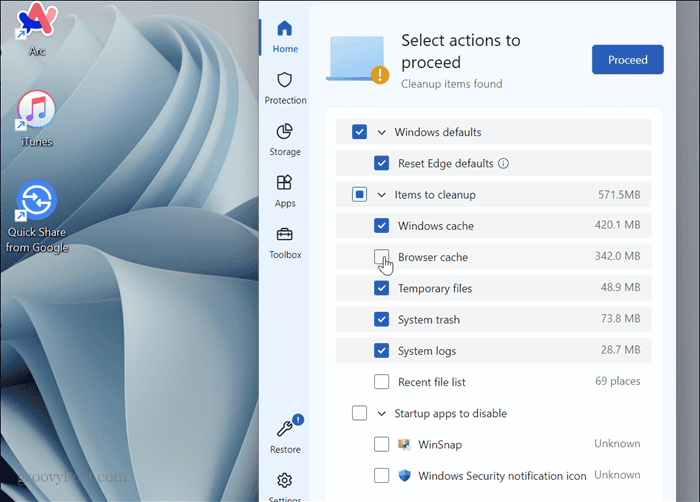Select the 571.5MB cleanup total
This screenshot has height=502, width=700.
619,195
